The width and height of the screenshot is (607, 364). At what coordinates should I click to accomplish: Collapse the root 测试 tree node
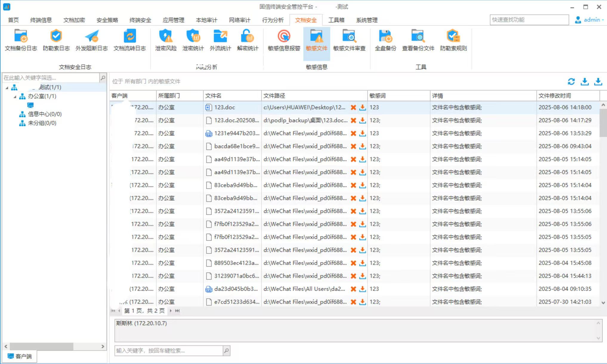(x=7, y=88)
